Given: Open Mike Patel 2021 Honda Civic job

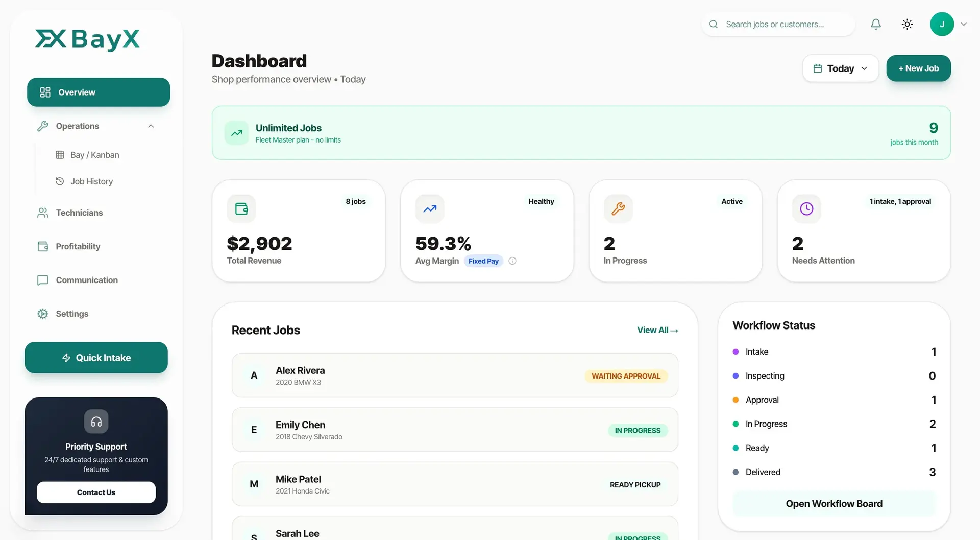Looking at the screenshot, I should click(455, 484).
